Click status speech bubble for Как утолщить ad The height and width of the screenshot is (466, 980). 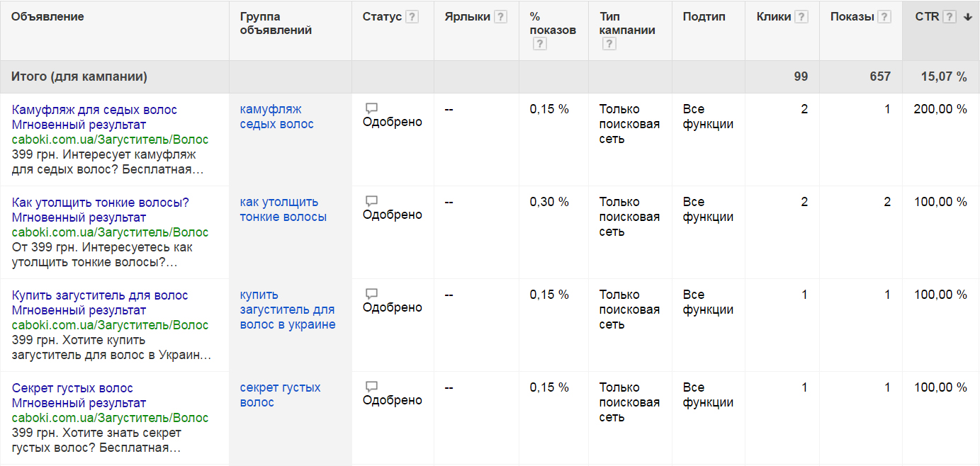[371, 201]
